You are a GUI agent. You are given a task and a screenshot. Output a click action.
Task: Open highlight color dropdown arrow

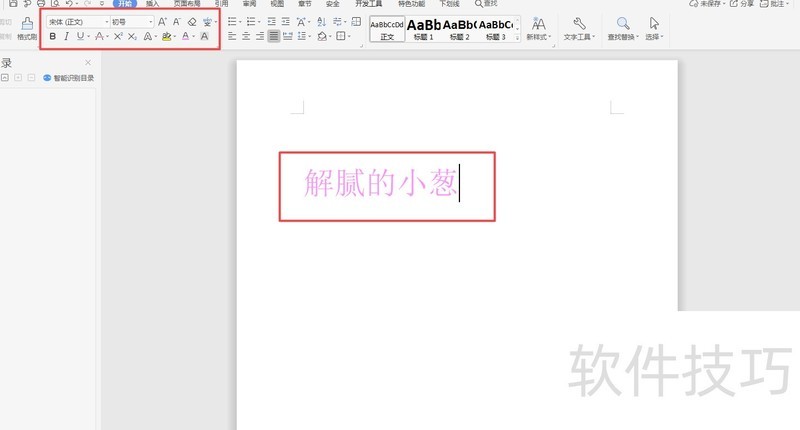pyautogui.click(x=174, y=37)
